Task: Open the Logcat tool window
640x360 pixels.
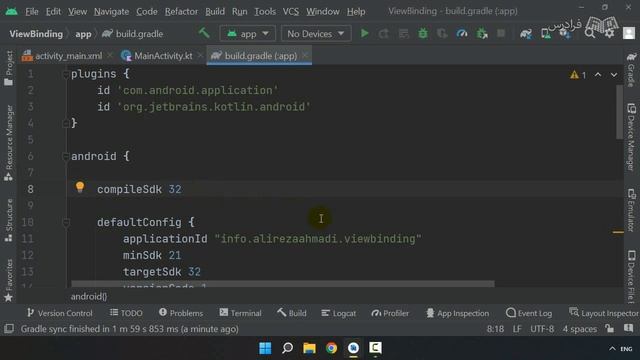Action: click(338, 313)
